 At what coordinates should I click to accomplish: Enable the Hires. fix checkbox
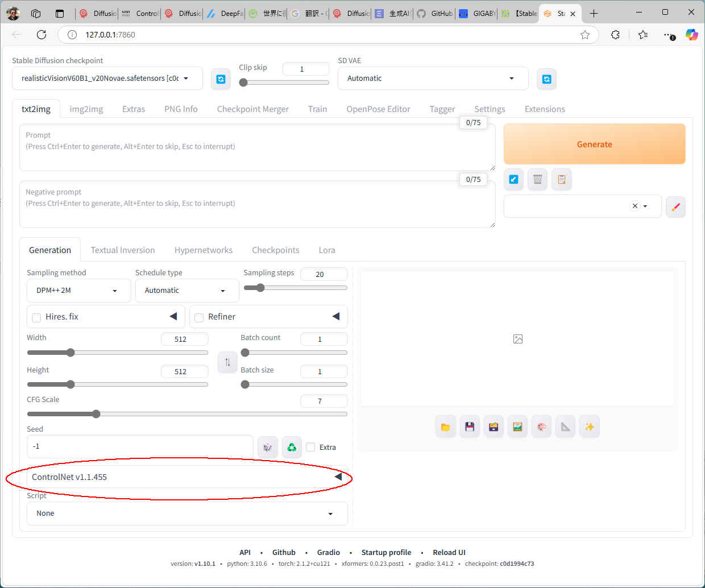pyautogui.click(x=36, y=317)
